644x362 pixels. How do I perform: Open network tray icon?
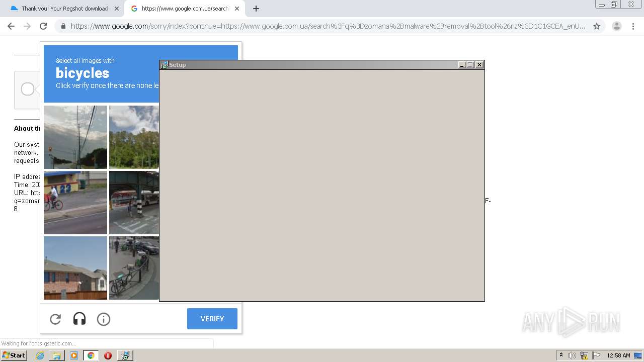(x=584, y=355)
